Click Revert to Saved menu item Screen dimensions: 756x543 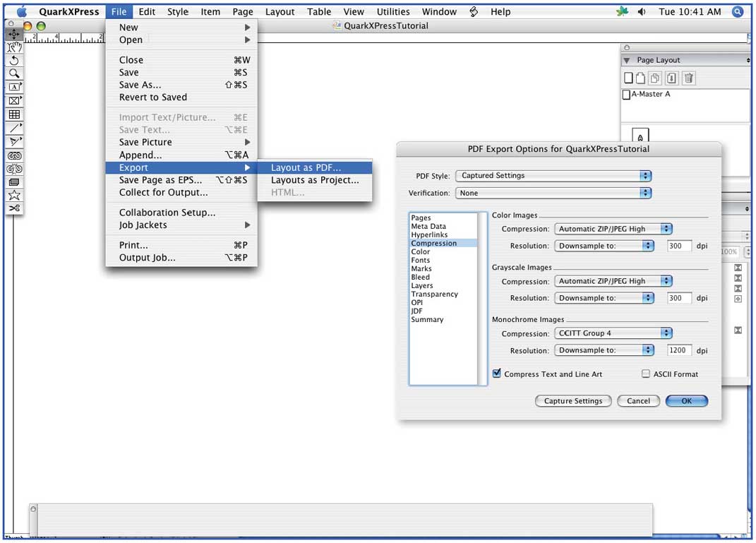coord(181,97)
